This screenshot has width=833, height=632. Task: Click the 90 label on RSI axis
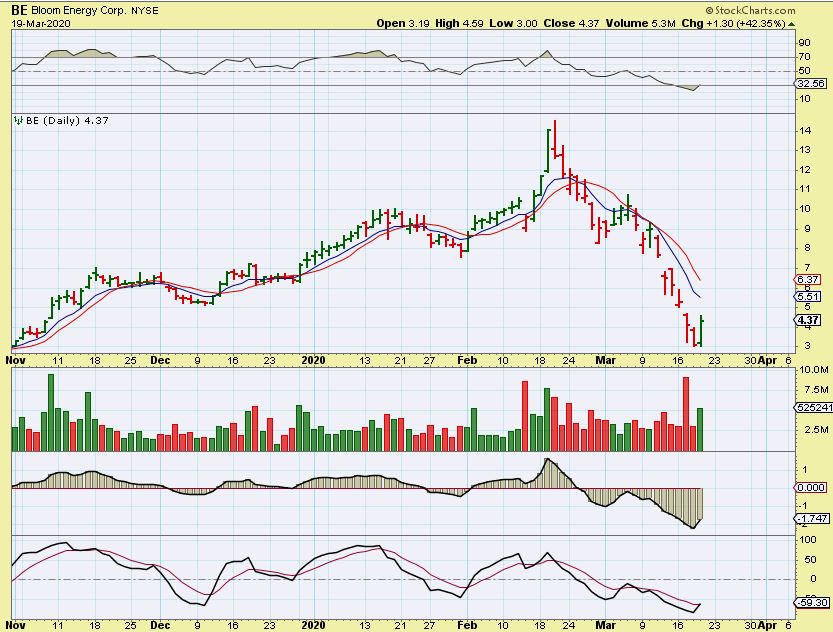click(804, 42)
